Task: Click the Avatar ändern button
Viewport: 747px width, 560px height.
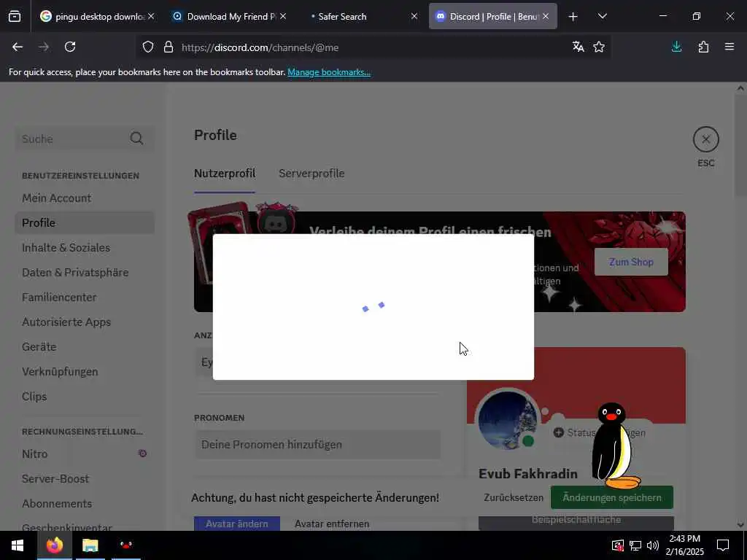Action: pos(237,524)
